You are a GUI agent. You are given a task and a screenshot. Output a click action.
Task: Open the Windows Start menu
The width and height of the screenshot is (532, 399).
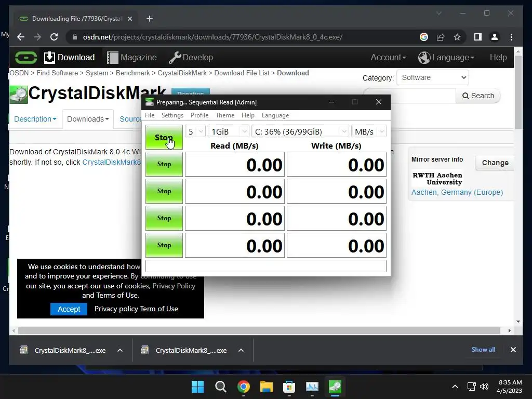pyautogui.click(x=197, y=387)
